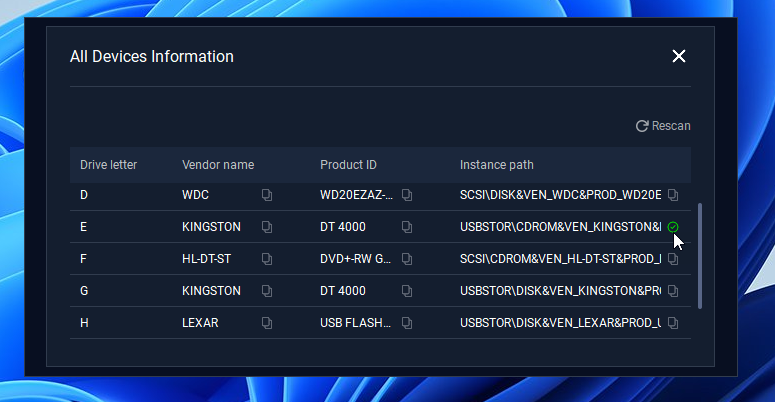Copy DT 4000 product ID in row G
The width and height of the screenshot is (775, 402).
[x=407, y=291]
